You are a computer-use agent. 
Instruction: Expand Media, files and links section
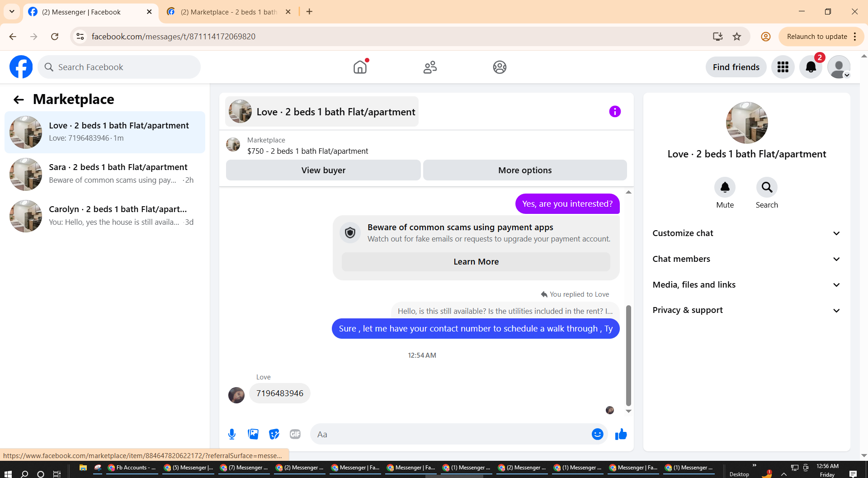pyautogui.click(x=747, y=285)
